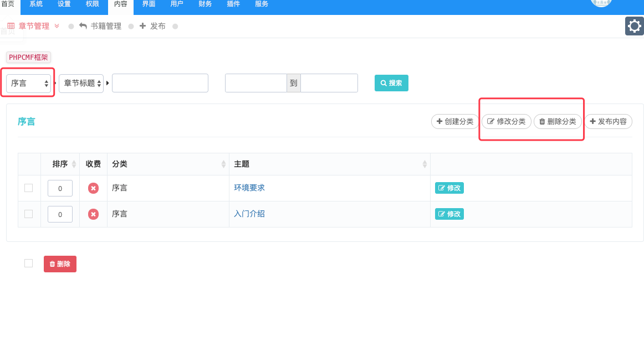The width and height of the screenshot is (644, 362).
Task: Click the 创建分类 button
Action: (455, 121)
